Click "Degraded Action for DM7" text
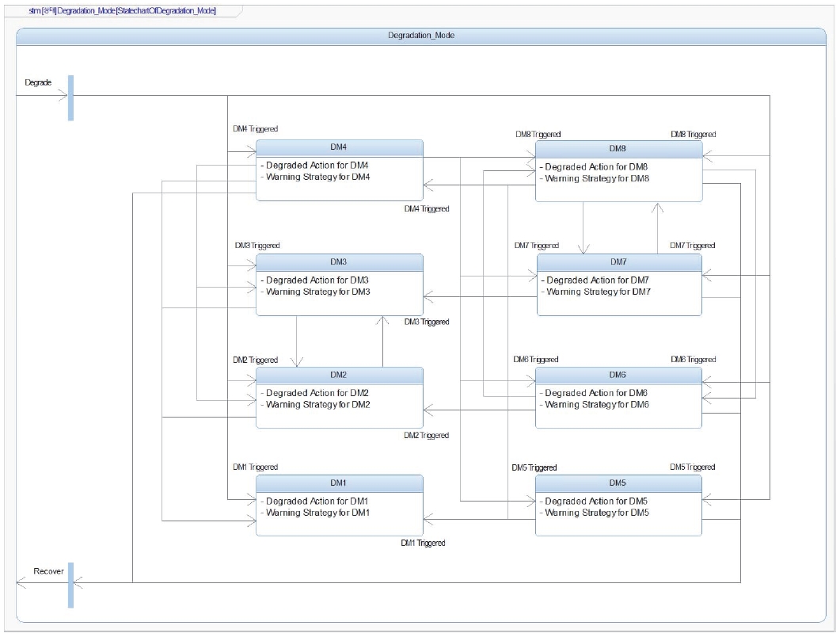This screenshot has width=840, height=637. (x=595, y=280)
